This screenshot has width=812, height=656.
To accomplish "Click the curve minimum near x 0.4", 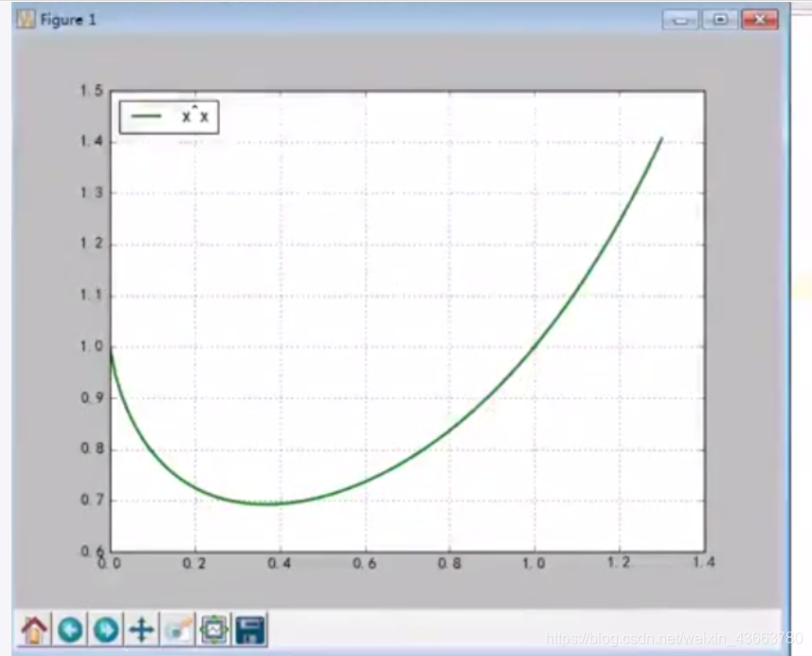I will [x=266, y=503].
